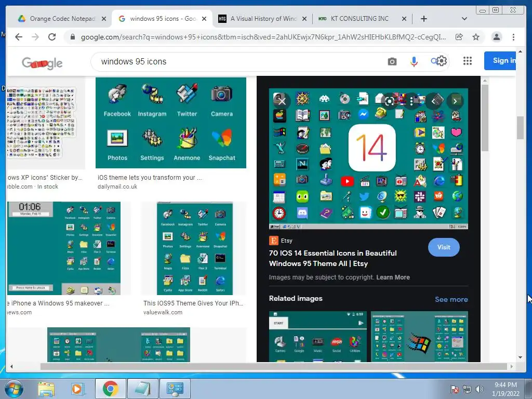
Task: Click the dailymail.co.uk source text
Action: (117, 187)
